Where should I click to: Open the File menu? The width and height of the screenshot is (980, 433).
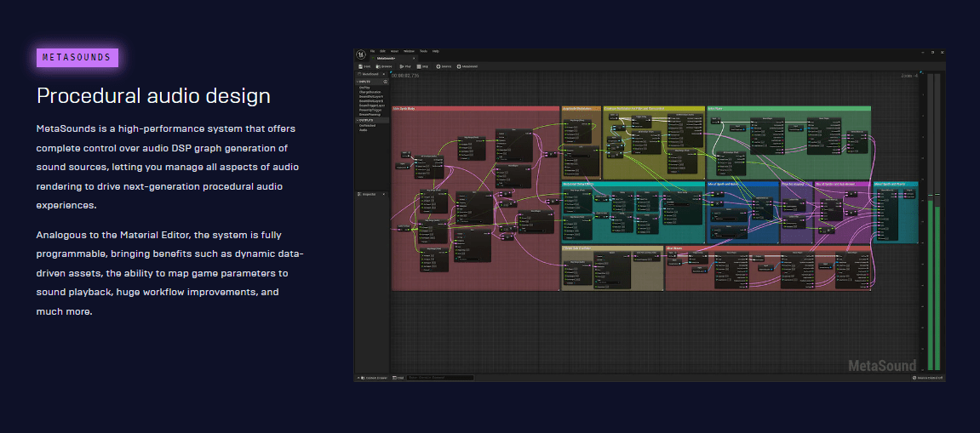coord(372,51)
